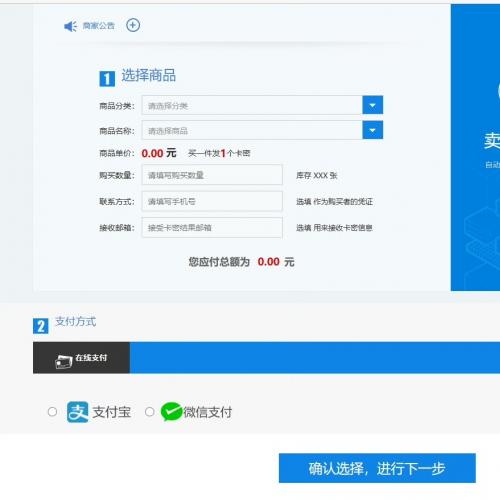500x500 pixels.
Task: Click the WeChat Pay logo icon
Action: (171, 412)
